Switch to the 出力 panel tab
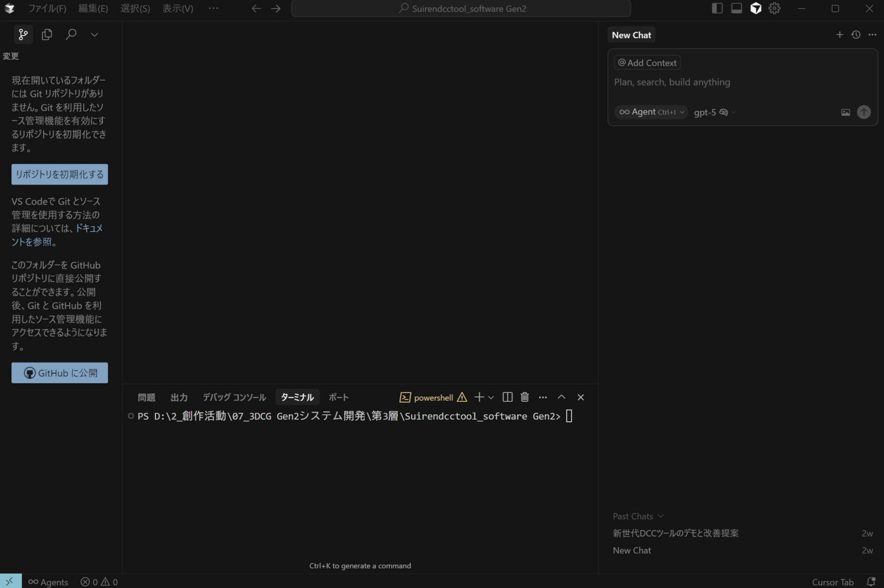 (179, 397)
